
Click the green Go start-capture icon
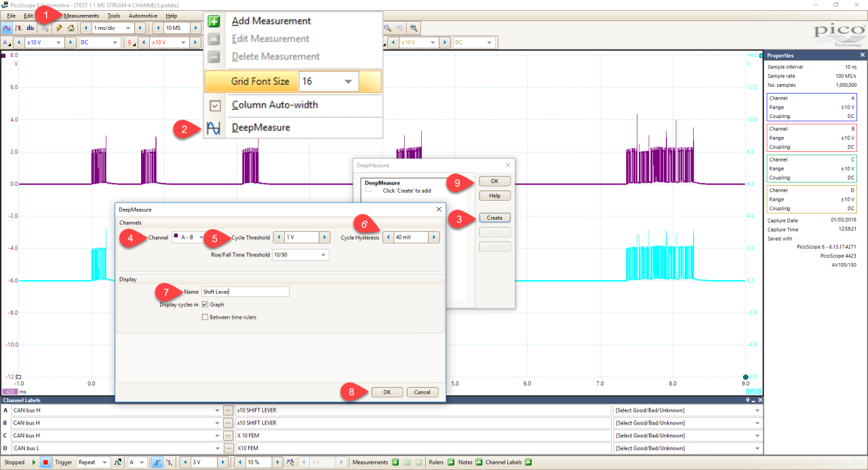point(34,463)
